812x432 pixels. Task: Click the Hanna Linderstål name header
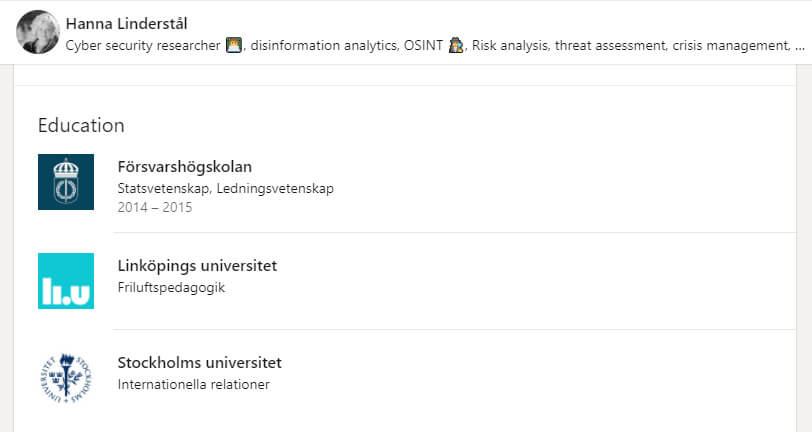(126, 23)
